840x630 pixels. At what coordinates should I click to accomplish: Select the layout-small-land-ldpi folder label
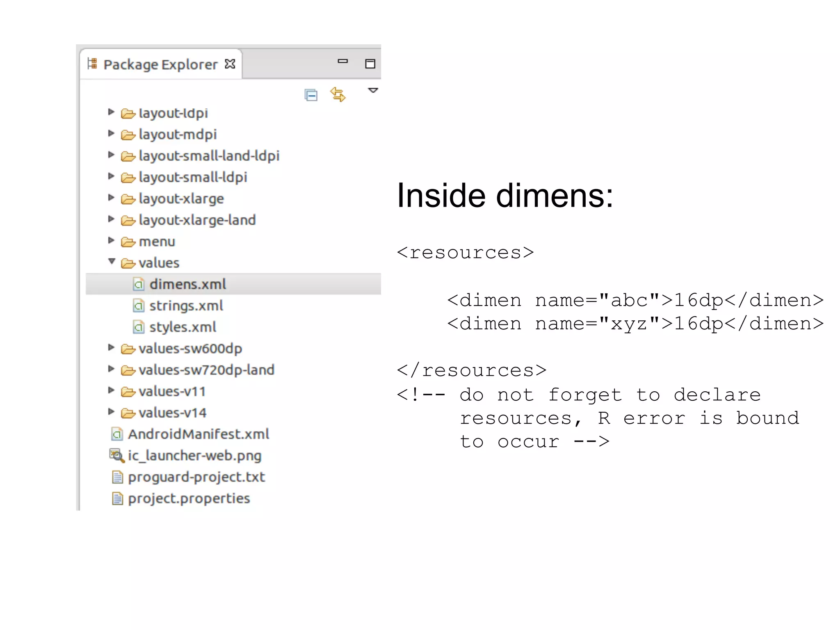click(209, 156)
